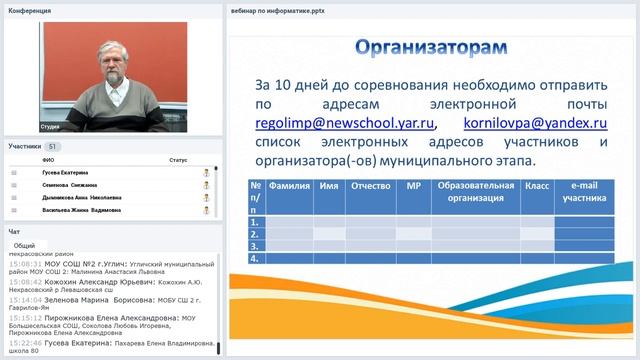
Task: Click the Класс table header
Action: click(x=537, y=197)
